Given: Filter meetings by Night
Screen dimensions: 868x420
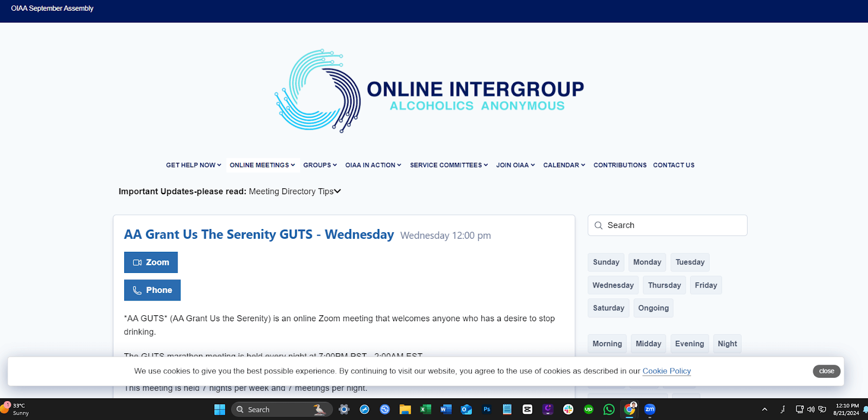Looking at the screenshot, I should pos(727,344).
